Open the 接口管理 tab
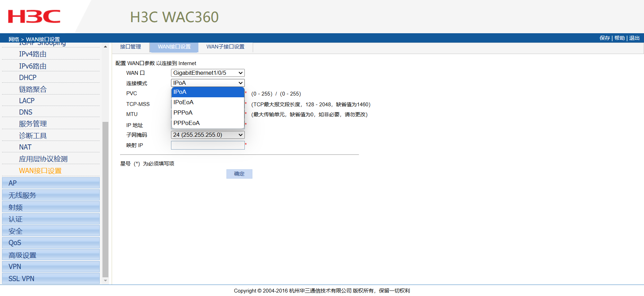Image resolution: width=644 pixels, height=296 pixels. point(131,47)
